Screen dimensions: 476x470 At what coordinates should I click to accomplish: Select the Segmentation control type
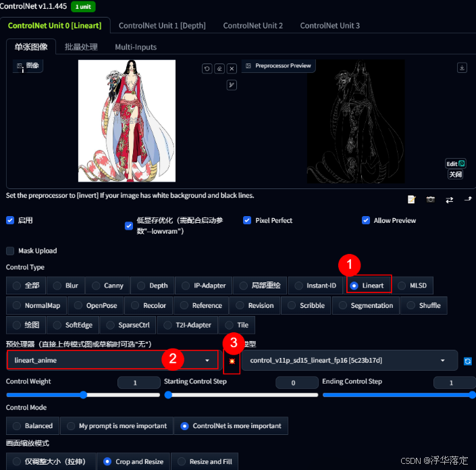366,305
